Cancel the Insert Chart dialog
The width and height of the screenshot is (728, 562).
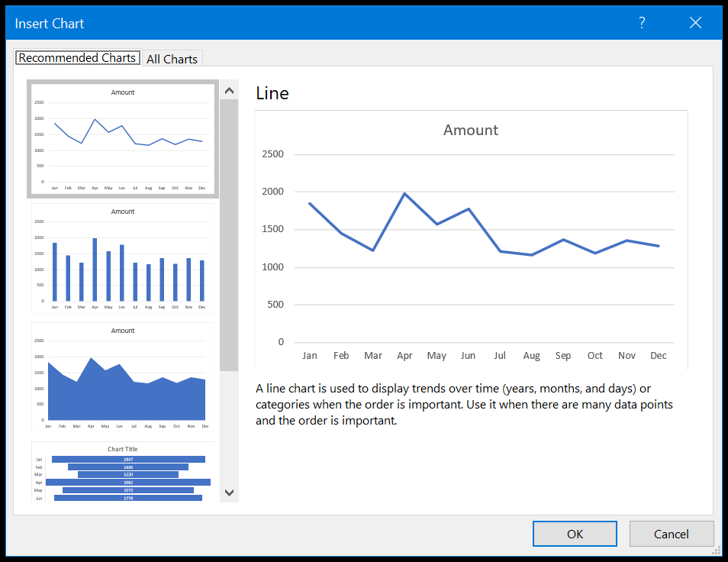coord(672,533)
